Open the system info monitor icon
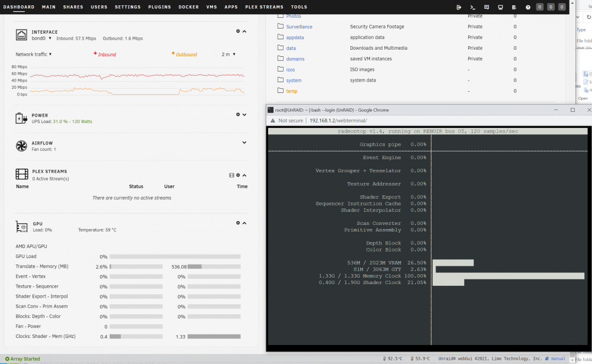This screenshot has height=364, width=592. [500, 7]
